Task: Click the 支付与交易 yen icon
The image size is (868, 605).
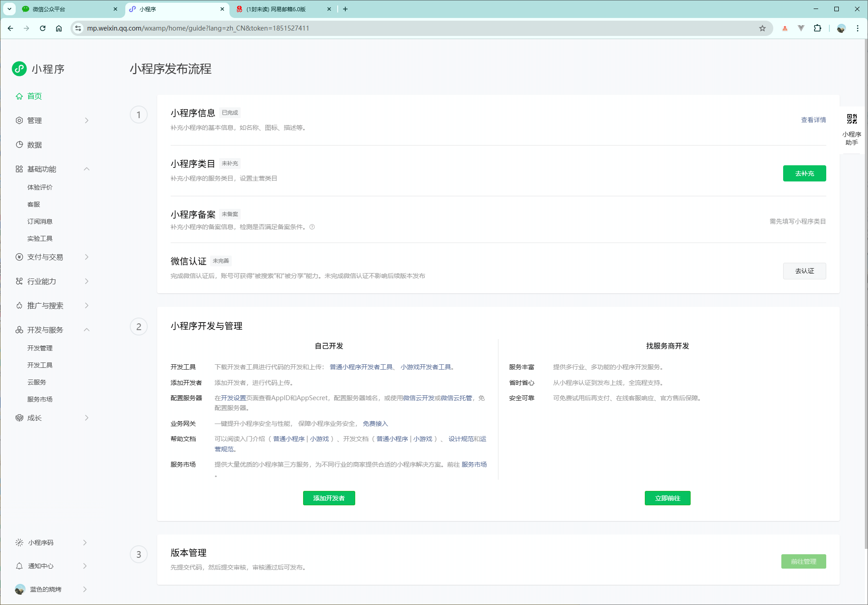Action: (19, 257)
